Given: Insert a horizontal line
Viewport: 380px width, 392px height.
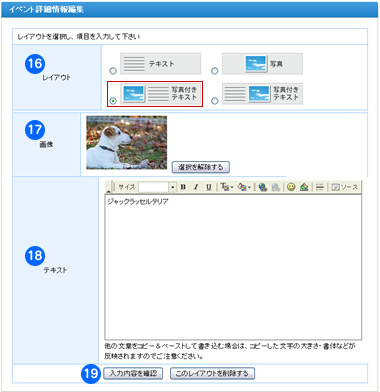Looking at the screenshot, I should click(320, 187).
